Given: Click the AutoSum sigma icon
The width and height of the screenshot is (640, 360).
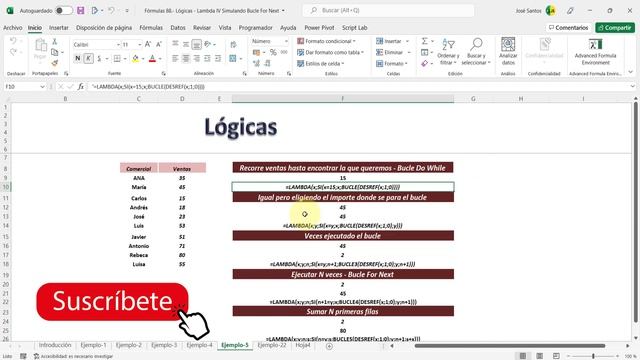Looking at the screenshot, I should point(424,41).
